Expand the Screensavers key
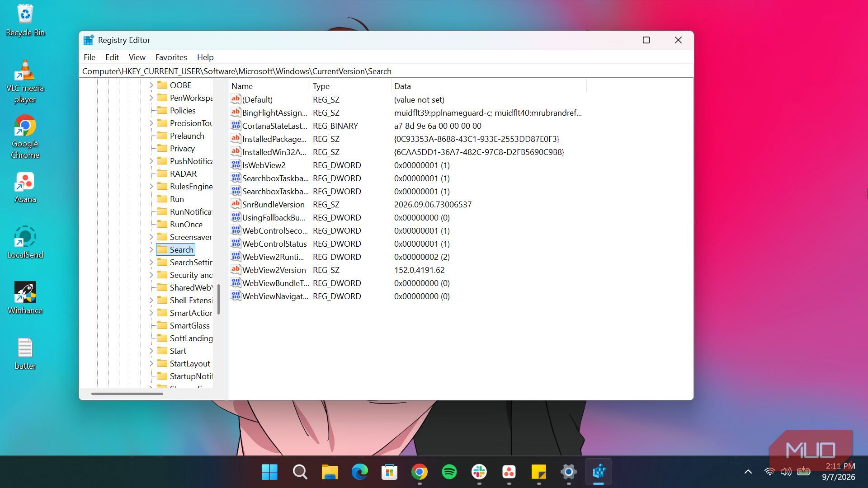Viewport: 868px width, 488px height. coord(151,237)
